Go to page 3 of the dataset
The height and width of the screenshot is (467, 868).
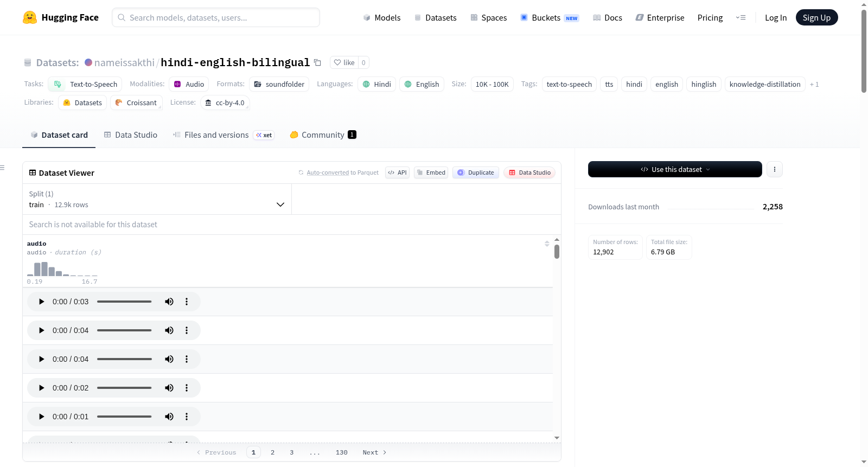point(291,452)
